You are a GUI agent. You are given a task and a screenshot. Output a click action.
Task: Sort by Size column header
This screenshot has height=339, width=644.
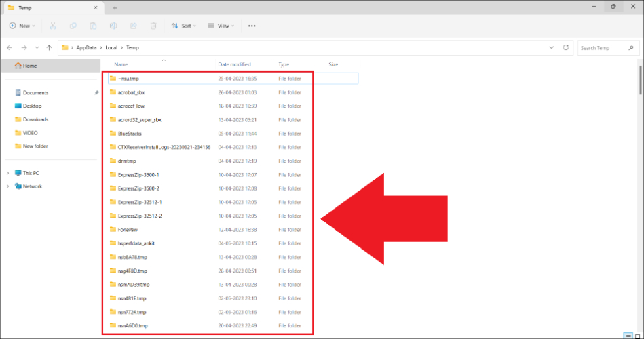pyautogui.click(x=333, y=64)
